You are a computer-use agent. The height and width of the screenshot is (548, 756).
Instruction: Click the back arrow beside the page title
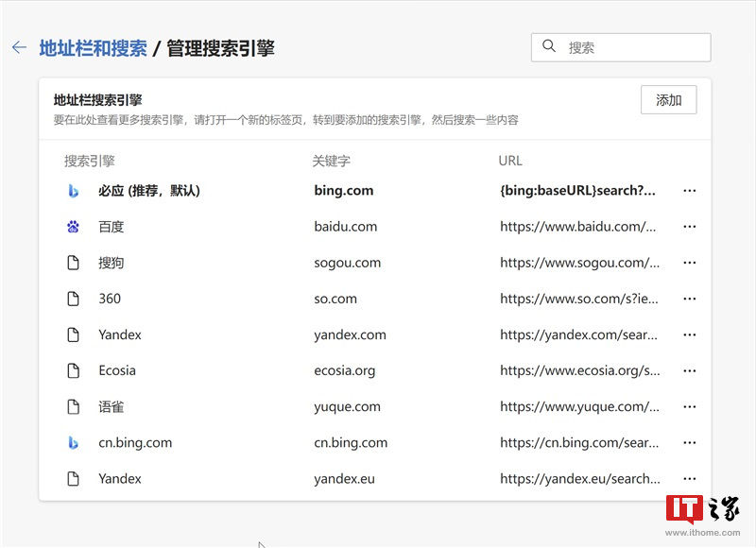coord(19,46)
